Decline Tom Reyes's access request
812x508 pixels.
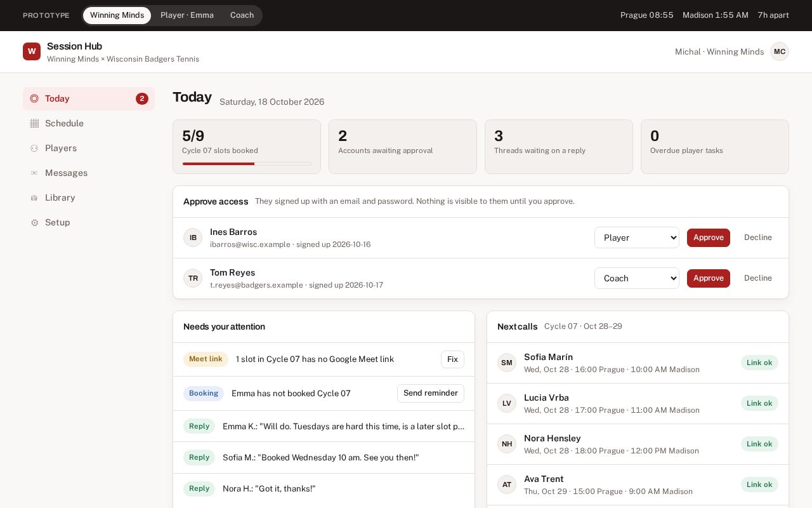pos(758,278)
